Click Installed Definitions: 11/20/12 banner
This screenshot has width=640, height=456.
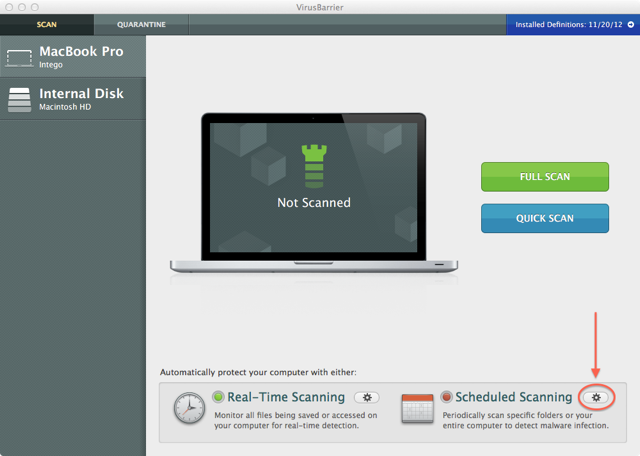573,24
